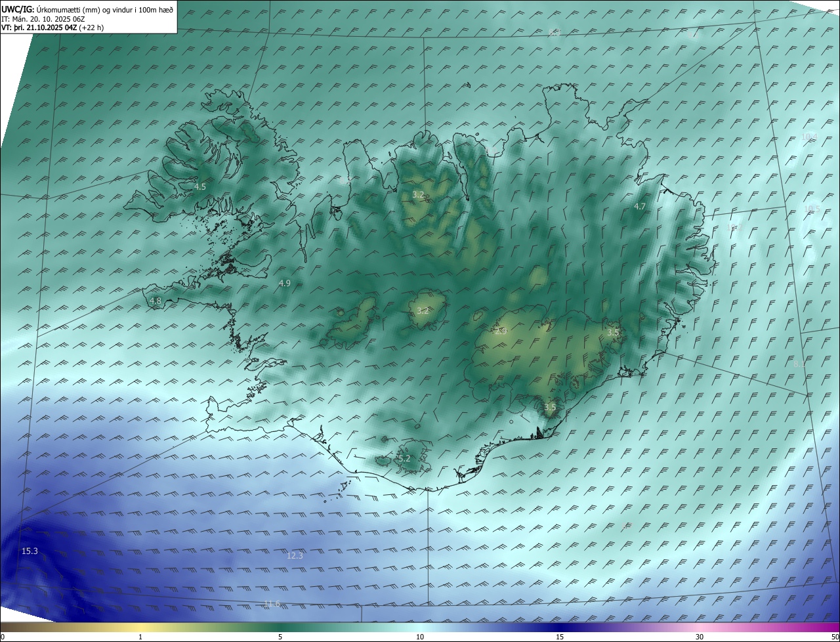Click the 8.1 value southeast of Iceland
The width and height of the screenshot is (840, 642).
pyautogui.click(x=799, y=364)
